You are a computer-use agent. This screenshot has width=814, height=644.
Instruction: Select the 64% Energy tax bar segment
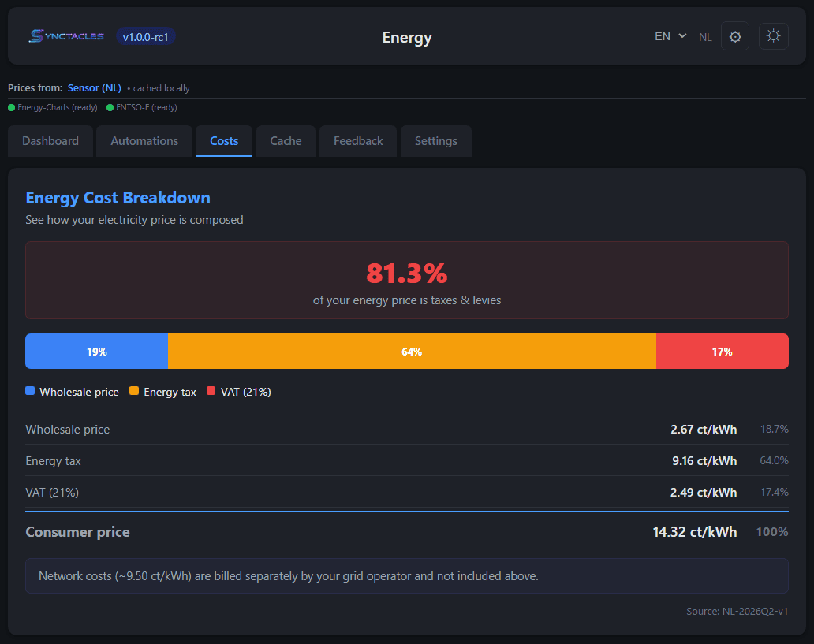(411, 351)
